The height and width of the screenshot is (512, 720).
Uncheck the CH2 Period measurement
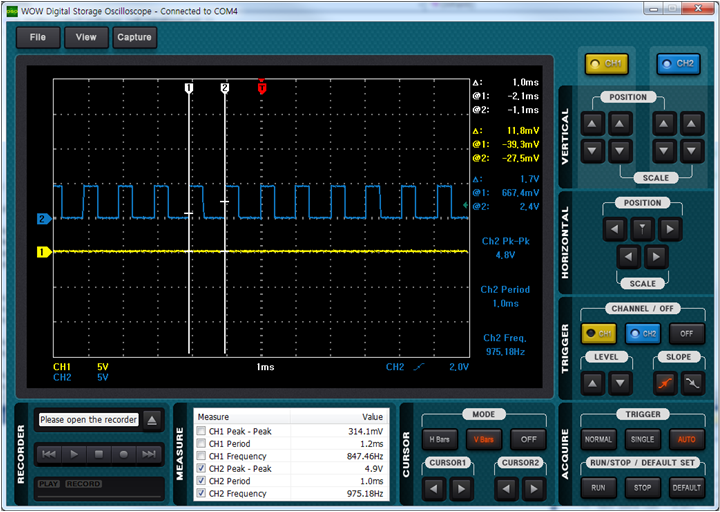(201, 481)
